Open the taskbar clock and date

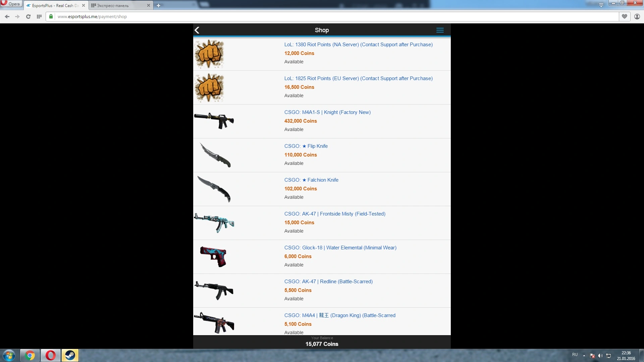(626, 356)
